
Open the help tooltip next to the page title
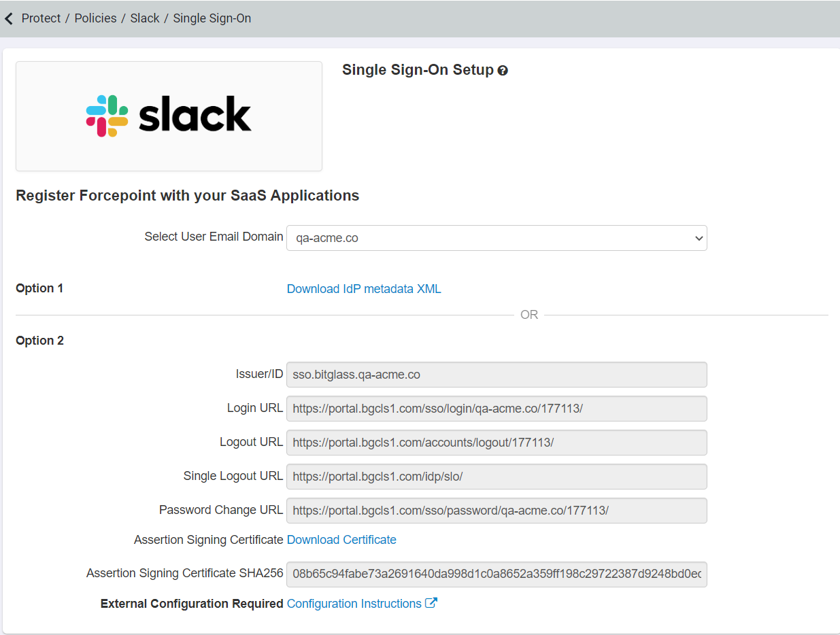503,70
